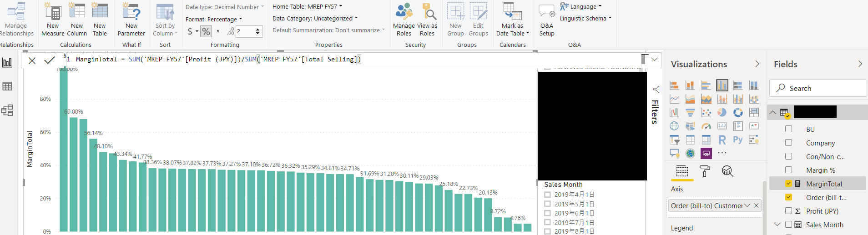Select the clustered bar chart visual
Image resolution: width=868 pixels, height=235 pixels.
706,85
